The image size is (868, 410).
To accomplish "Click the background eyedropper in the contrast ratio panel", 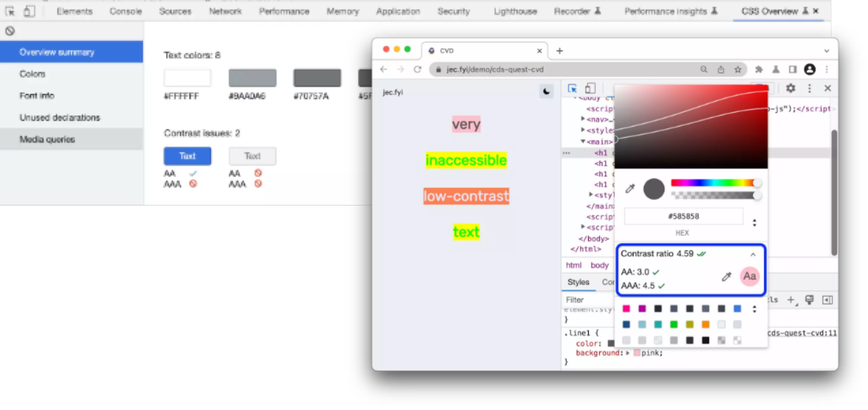I will point(726,277).
